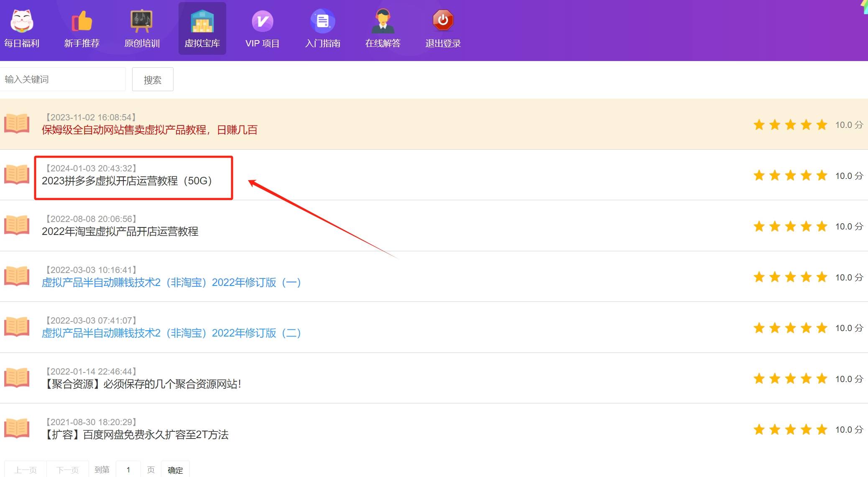Click the date 2024-01-03 20:43:32
Screen dimensions: 868x477
tap(91, 168)
